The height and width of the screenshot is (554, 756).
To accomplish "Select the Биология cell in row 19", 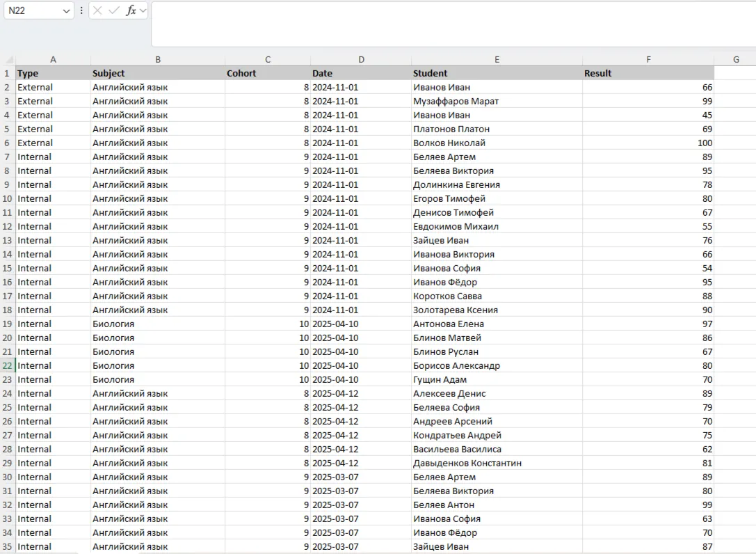I will pos(157,324).
